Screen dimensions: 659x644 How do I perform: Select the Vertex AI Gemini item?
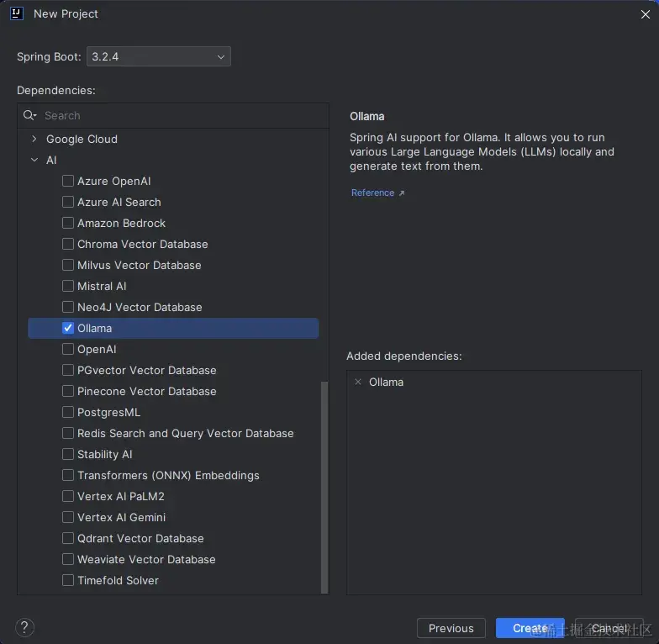121,517
